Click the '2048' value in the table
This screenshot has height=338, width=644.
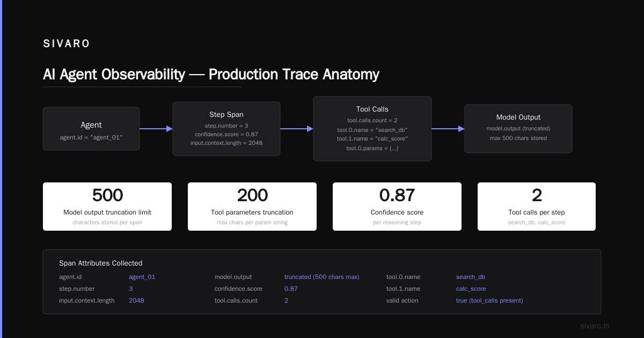(x=136, y=300)
